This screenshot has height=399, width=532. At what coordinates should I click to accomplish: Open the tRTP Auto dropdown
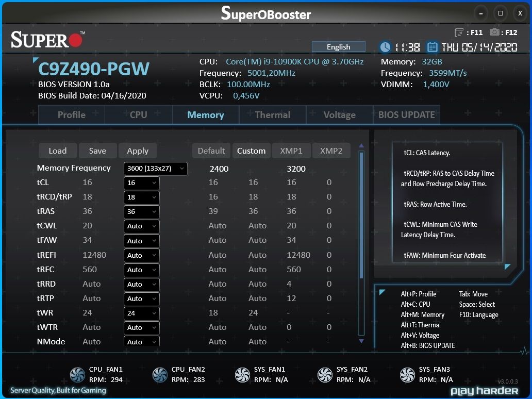click(141, 299)
